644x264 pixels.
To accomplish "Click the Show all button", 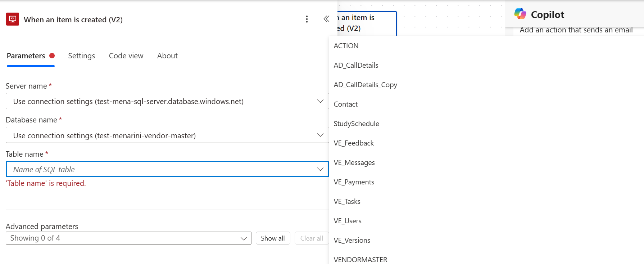I will point(273,238).
